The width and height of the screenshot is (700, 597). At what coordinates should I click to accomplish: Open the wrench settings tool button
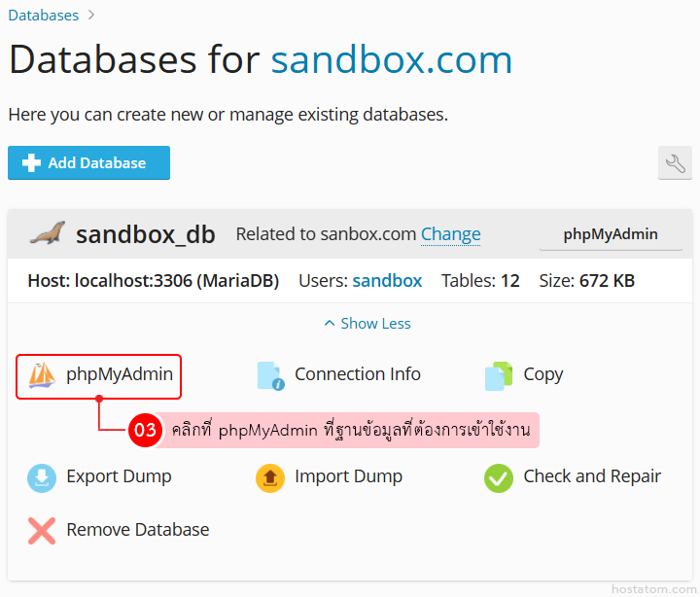675,163
